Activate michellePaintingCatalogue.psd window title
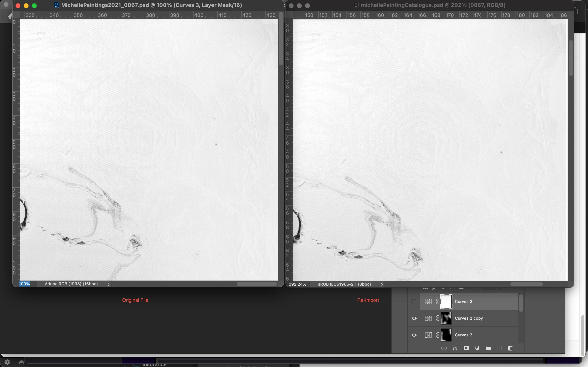This screenshot has width=588, height=367. 433,5
